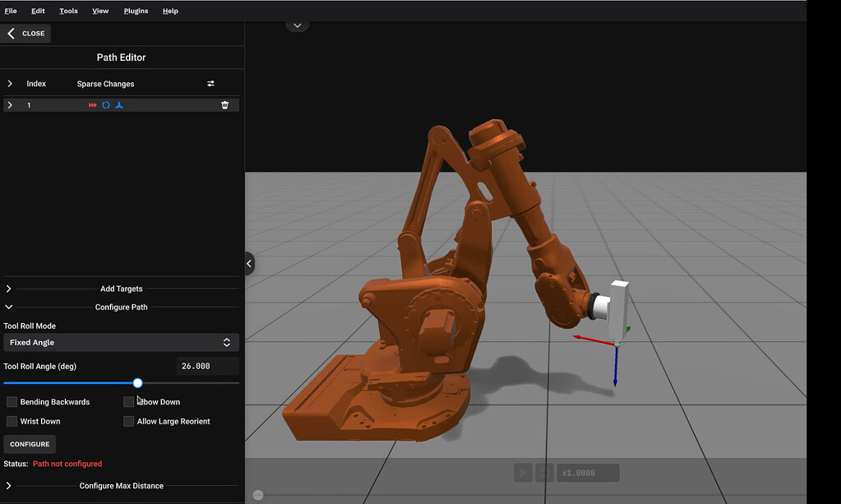Open the Plugins menu
This screenshot has width=841, height=504.
pyautogui.click(x=136, y=11)
